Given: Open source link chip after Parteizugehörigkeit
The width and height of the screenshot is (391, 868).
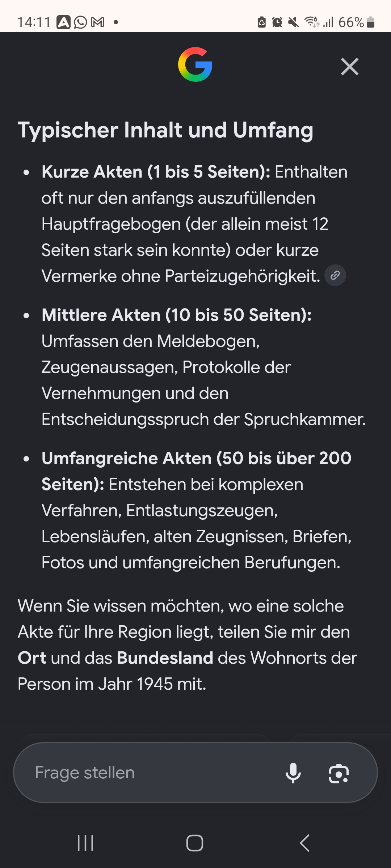Looking at the screenshot, I should pos(335,276).
